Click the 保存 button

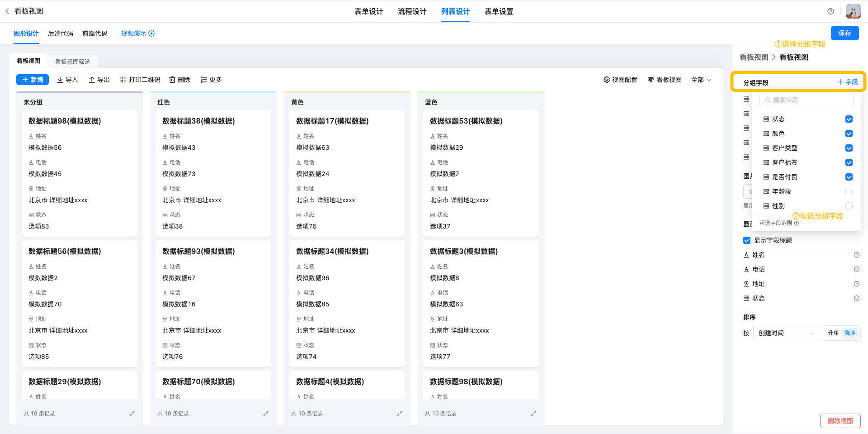coord(845,33)
